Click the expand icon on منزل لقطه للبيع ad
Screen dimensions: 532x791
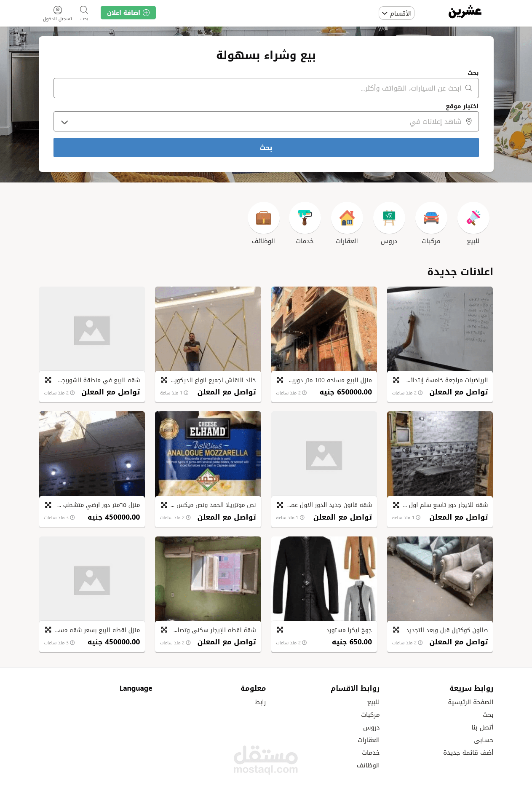click(x=48, y=630)
